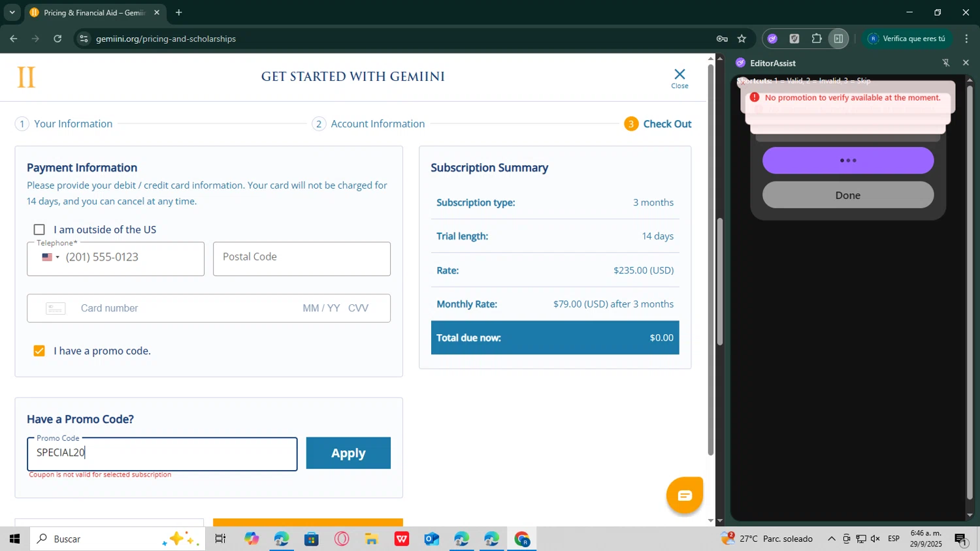Check I am outside of the US
This screenshot has width=980, height=551.
tap(39, 230)
